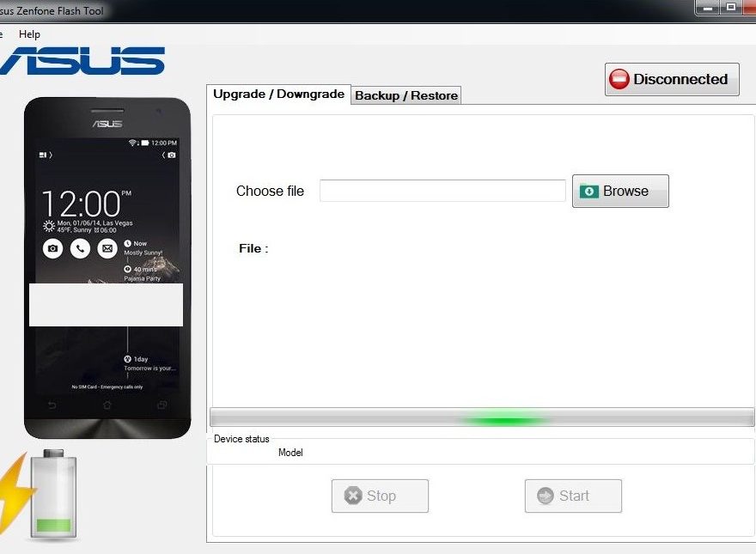
Task: Open the Help menu
Action: click(29, 34)
